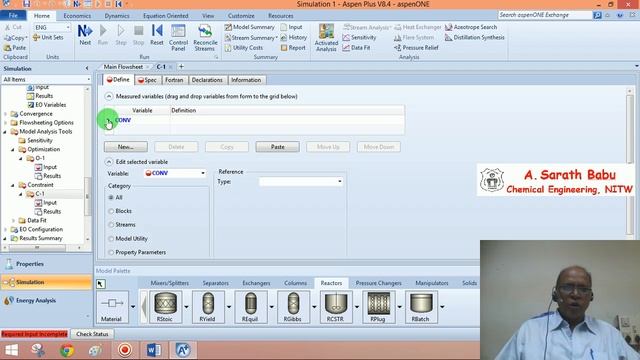Select the REquil reactor model

point(250,307)
